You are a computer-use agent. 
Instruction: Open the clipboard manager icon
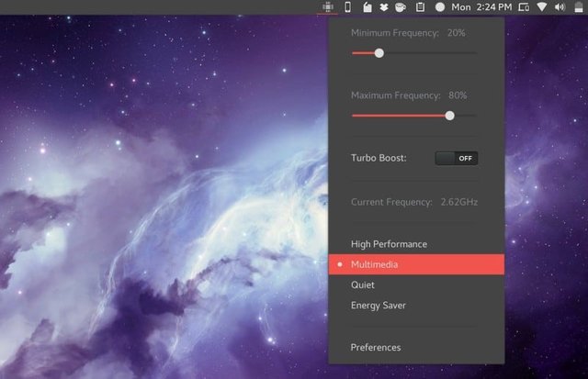[x=421, y=7]
